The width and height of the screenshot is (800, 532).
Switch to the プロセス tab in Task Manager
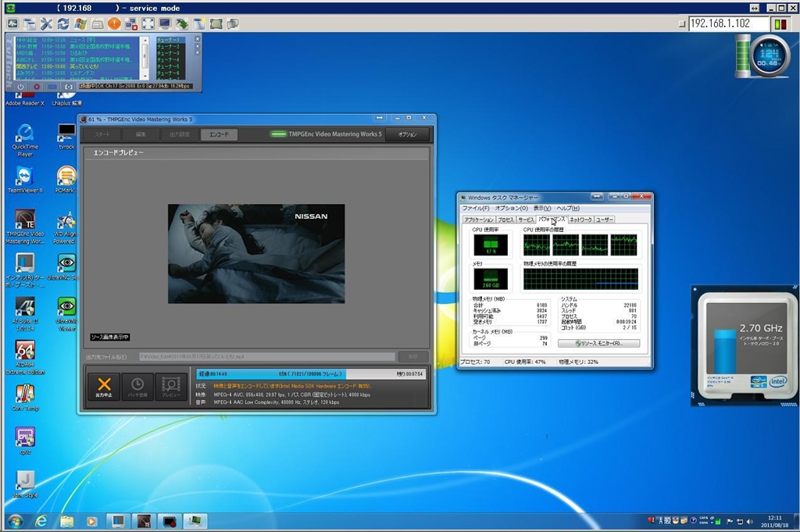[x=505, y=220]
